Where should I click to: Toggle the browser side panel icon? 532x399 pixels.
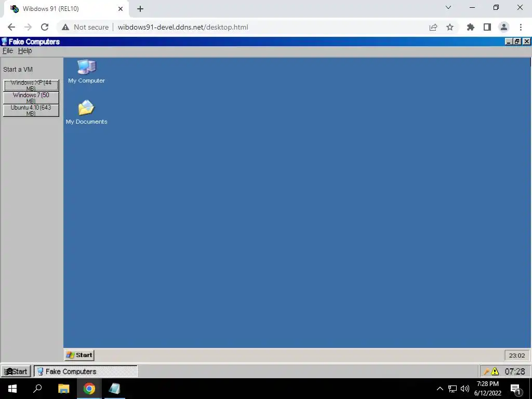coord(487,27)
